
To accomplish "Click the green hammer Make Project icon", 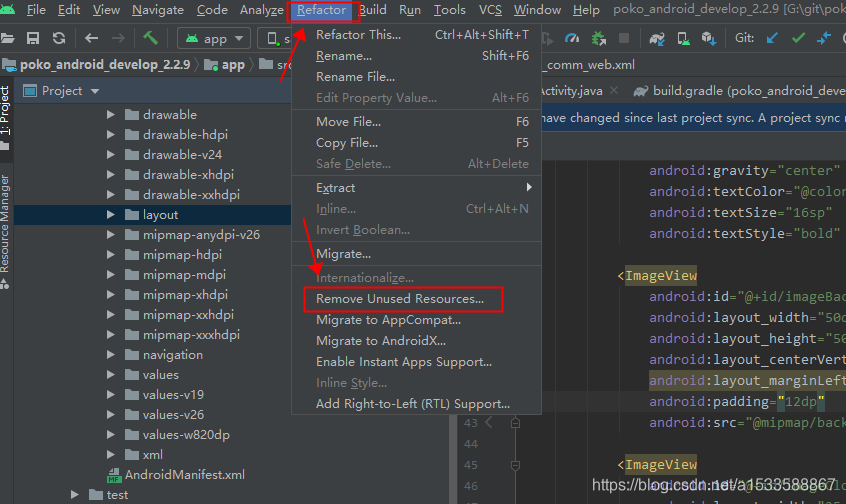I will (150, 38).
